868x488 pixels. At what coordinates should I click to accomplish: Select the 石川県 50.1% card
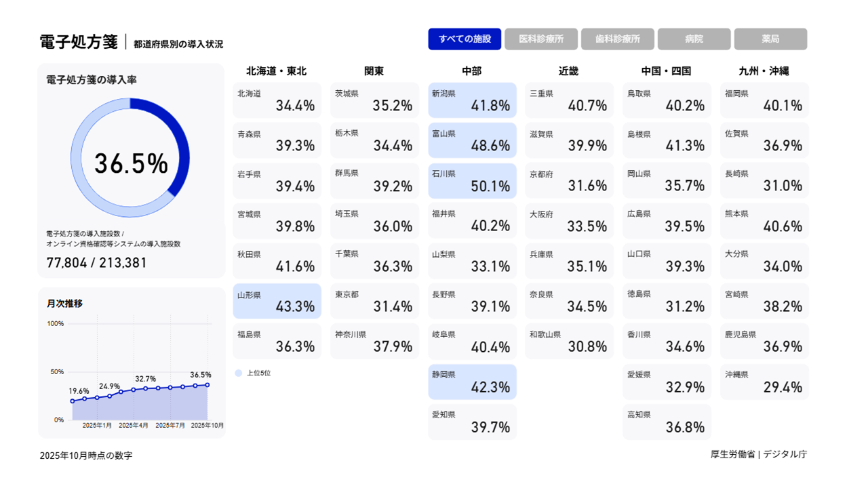[x=472, y=181]
